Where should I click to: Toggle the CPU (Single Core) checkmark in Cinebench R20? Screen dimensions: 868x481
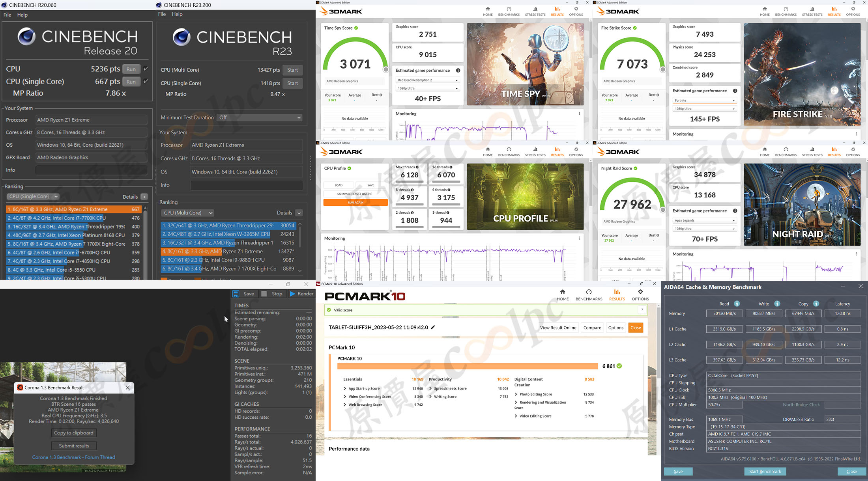[146, 82]
